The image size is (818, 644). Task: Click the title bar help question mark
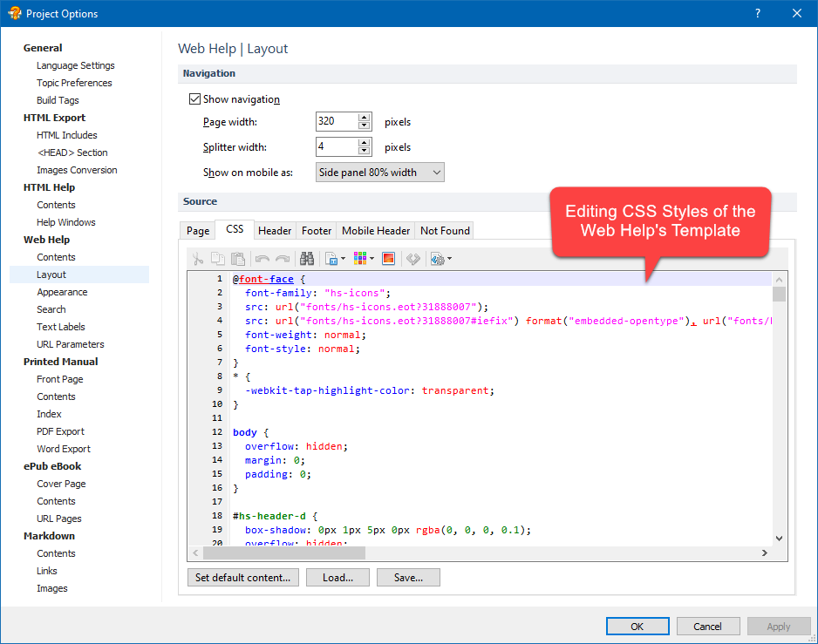[758, 14]
